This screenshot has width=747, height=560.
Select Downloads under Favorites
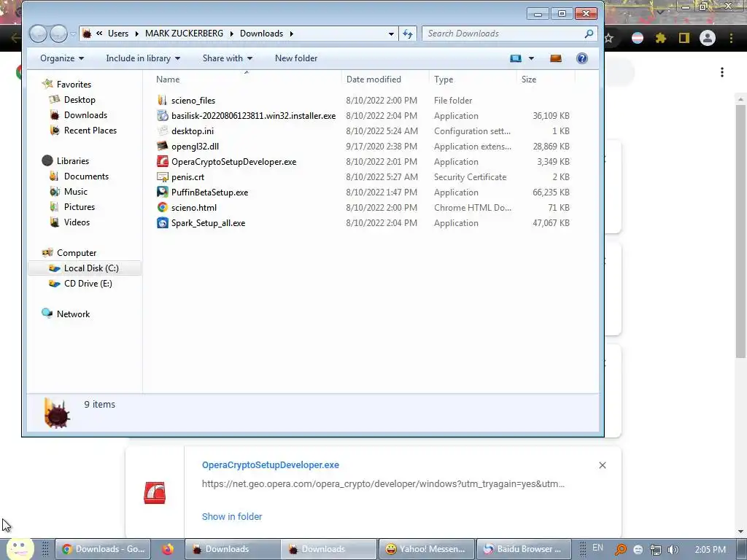85,114
